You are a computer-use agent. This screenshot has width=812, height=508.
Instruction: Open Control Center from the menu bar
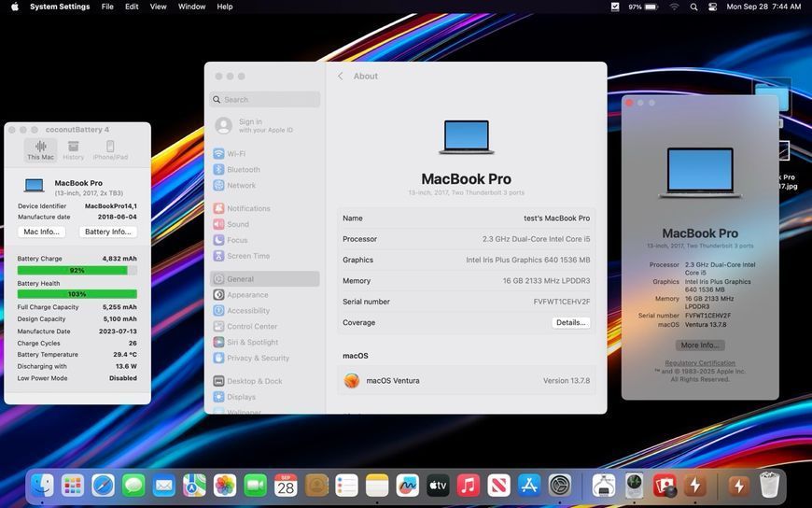click(712, 7)
